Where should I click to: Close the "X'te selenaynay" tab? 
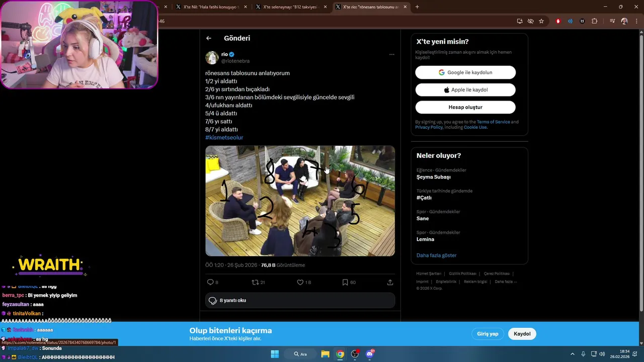[x=325, y=7]
